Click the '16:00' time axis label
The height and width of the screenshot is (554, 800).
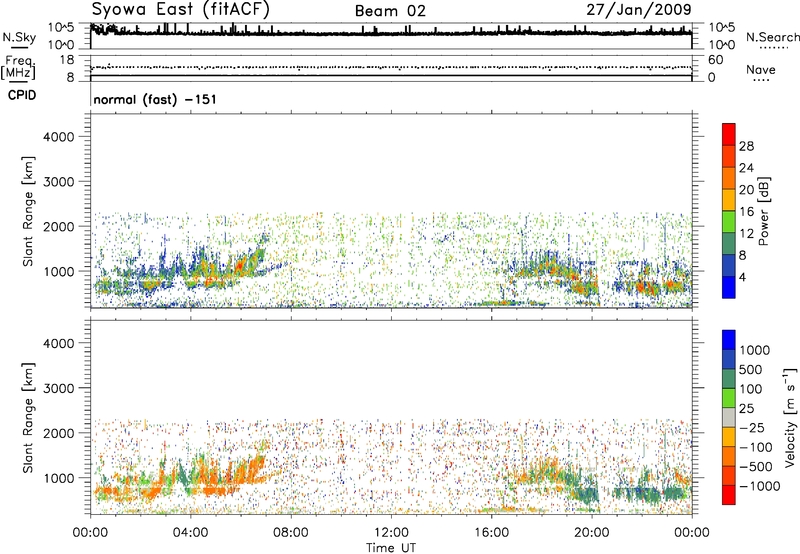pyautogui.click(x=491, y=533)
